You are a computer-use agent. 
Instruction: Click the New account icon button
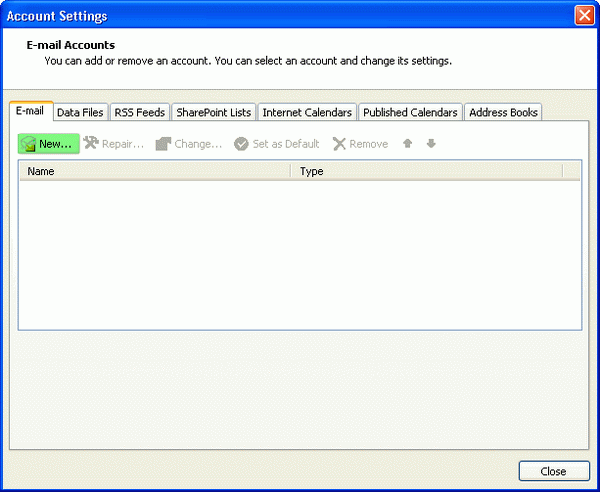click(x=29, y=144)
